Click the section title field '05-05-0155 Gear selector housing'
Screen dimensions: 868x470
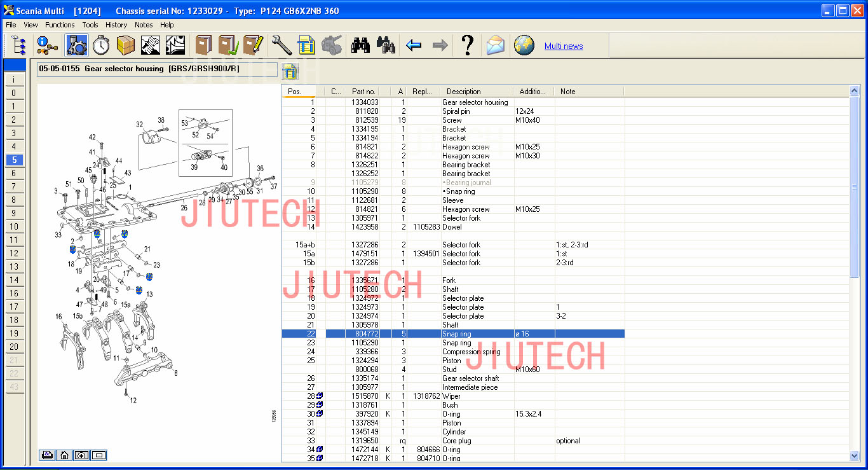(x=158, y=69)
